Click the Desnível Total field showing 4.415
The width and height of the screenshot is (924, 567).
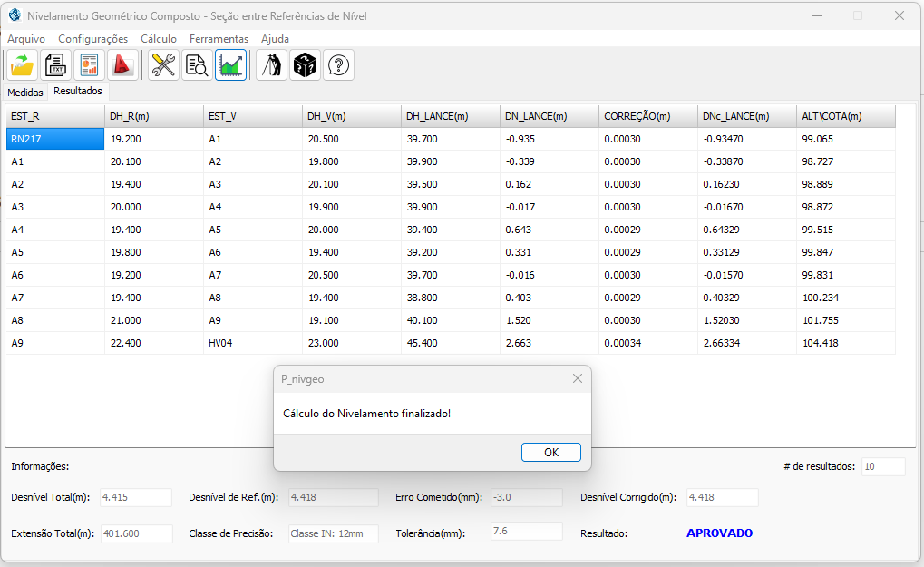(x=135, y=497)
